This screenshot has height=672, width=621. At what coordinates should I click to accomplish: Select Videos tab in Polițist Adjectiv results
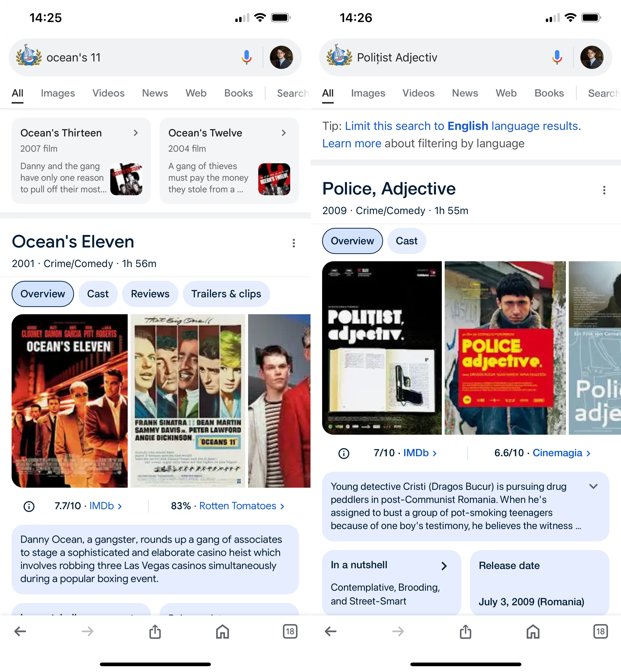(419, 93)
